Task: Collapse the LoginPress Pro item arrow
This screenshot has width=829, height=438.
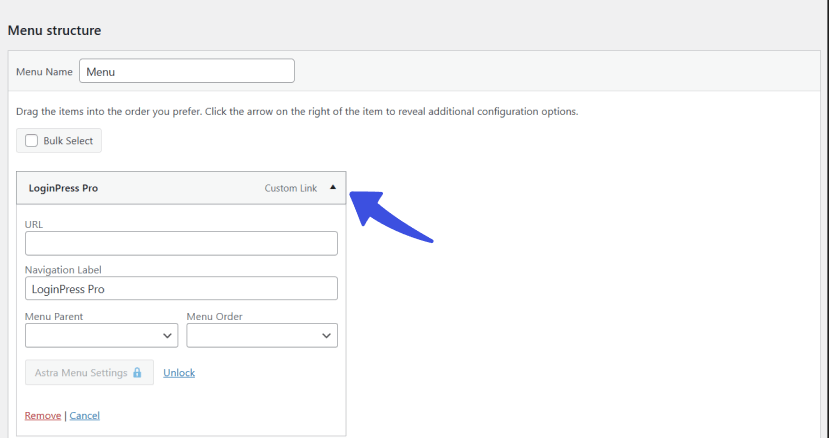Action: click(333, 187)
